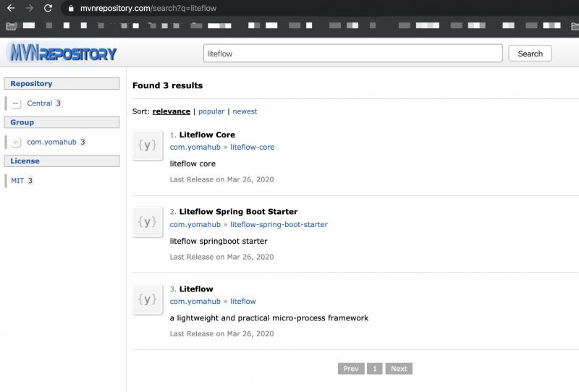Open the liteflow-core artifact link
Viewport: 579px width, 392px height.
[252, 147]
